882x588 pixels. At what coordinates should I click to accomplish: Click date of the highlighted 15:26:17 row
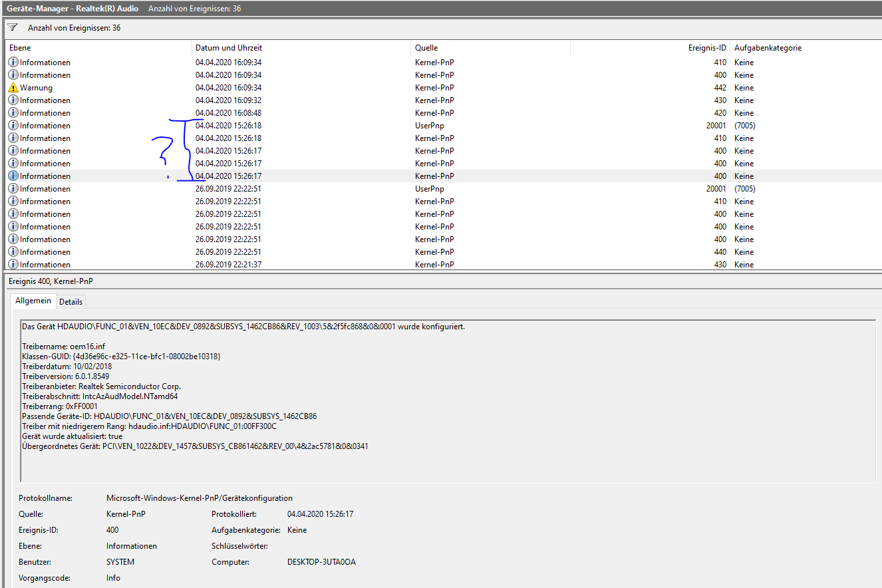[228, 176]
